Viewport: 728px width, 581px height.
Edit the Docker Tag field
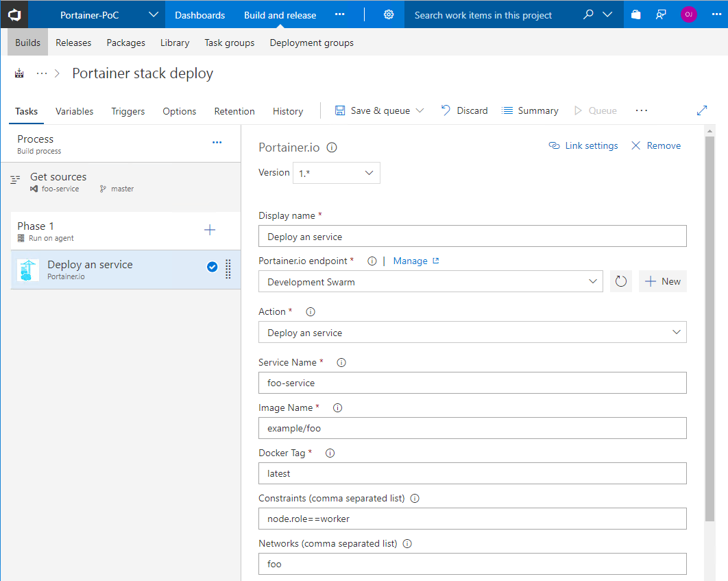tap(472, 473)
